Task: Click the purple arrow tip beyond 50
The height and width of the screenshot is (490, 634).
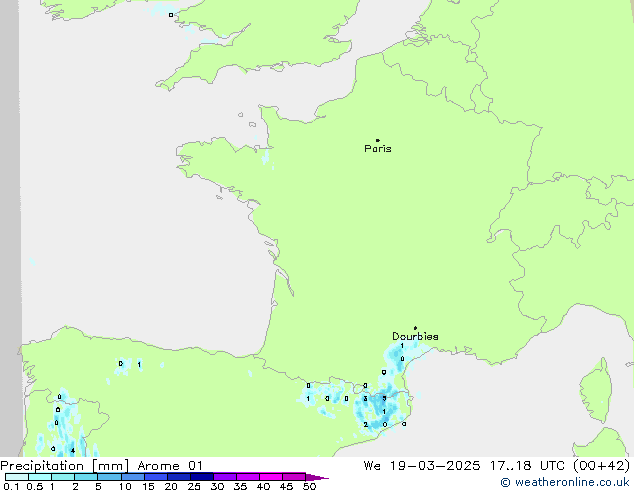Action: tap(317, 477)
